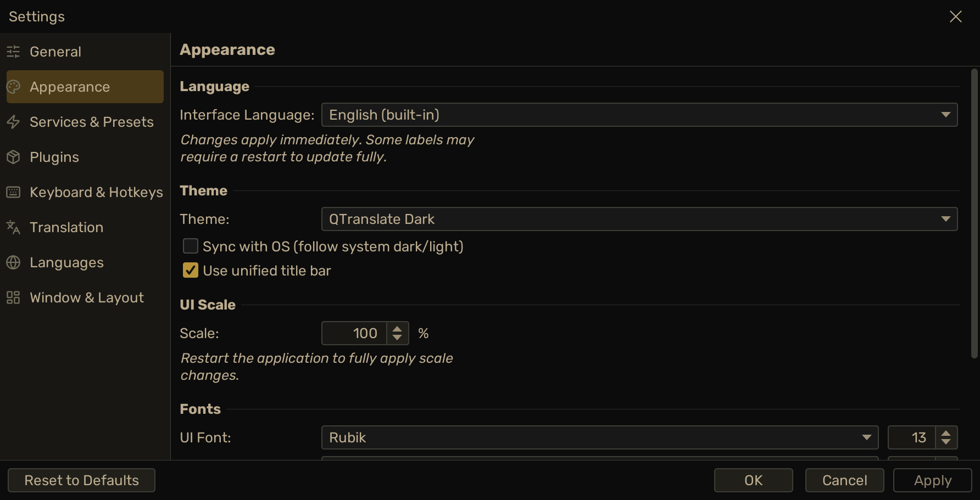980x500 pixels.
Task: Click the Services & Presets lightning icon
Action: coord(13,122)
